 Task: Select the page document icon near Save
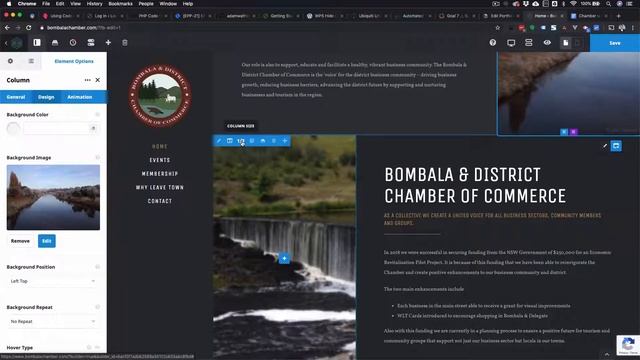coord(565,42)
